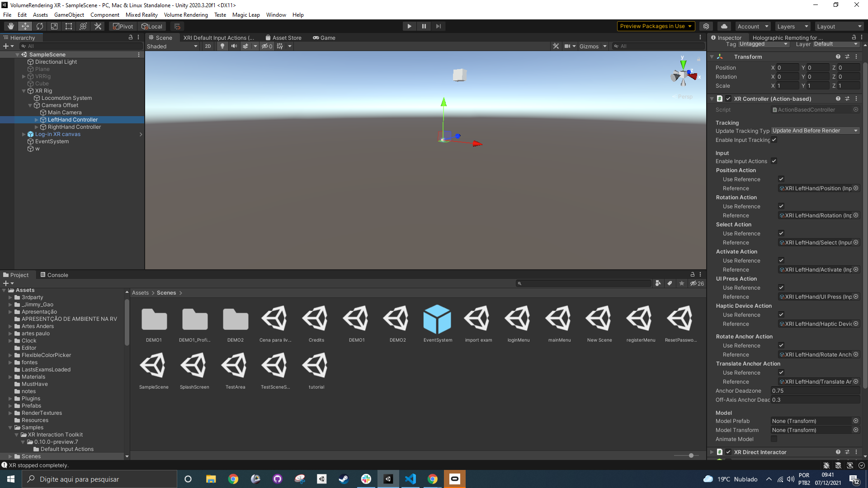868x488 pixels.
Task: Open GameObject menu
Action: coord(69,14)
